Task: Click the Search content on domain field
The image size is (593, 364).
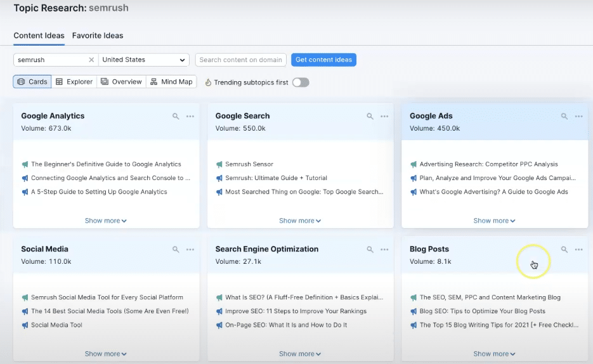Action: (x=240, y=60)
